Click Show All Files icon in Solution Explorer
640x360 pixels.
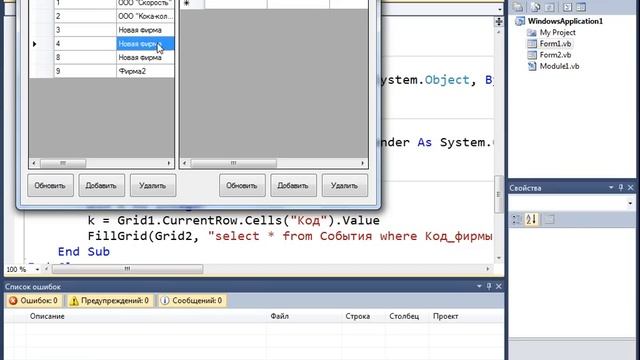tap(536, 7)
